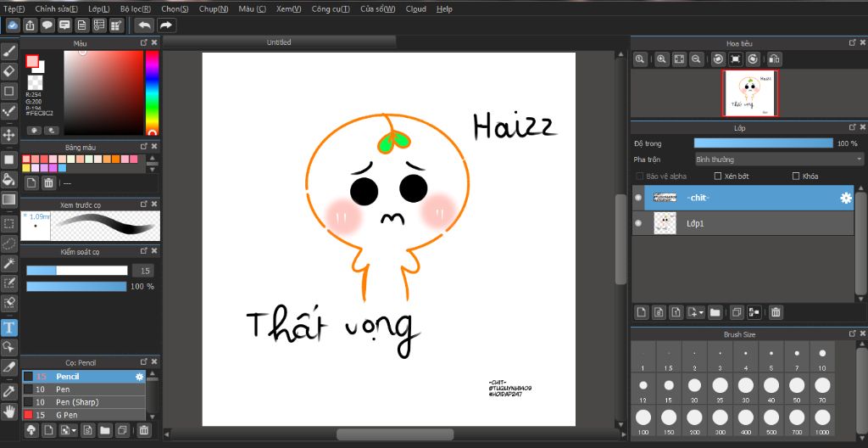Activate the Magic Wand tool
This screenshot has width=868, height=448.
pos(9,263)
